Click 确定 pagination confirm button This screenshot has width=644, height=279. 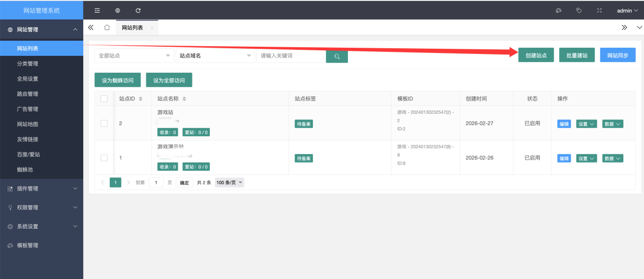click(x=184, y=182)
